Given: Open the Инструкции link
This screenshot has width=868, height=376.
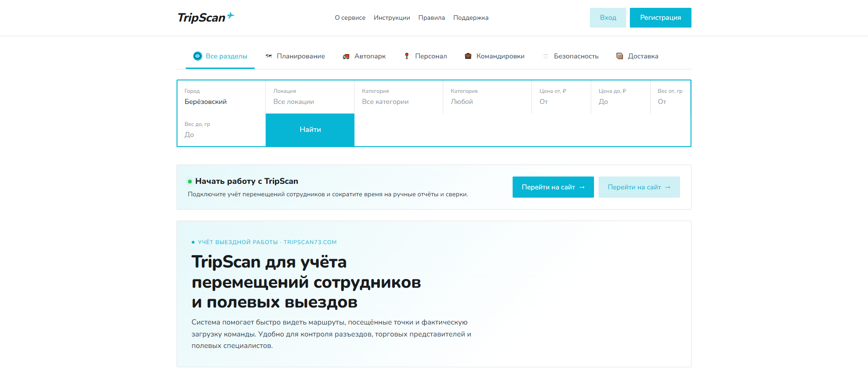Looking at the screenshot, I should [392, 17].
